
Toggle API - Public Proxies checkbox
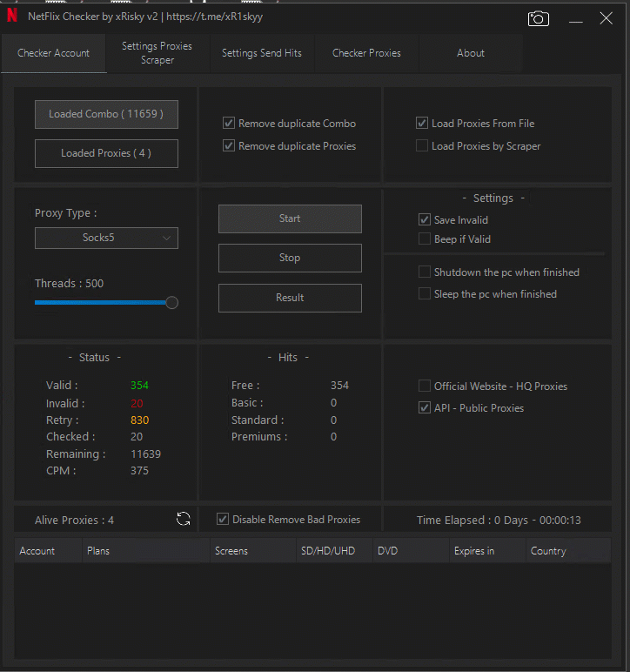pyautogui.click(x=425, y=407)
